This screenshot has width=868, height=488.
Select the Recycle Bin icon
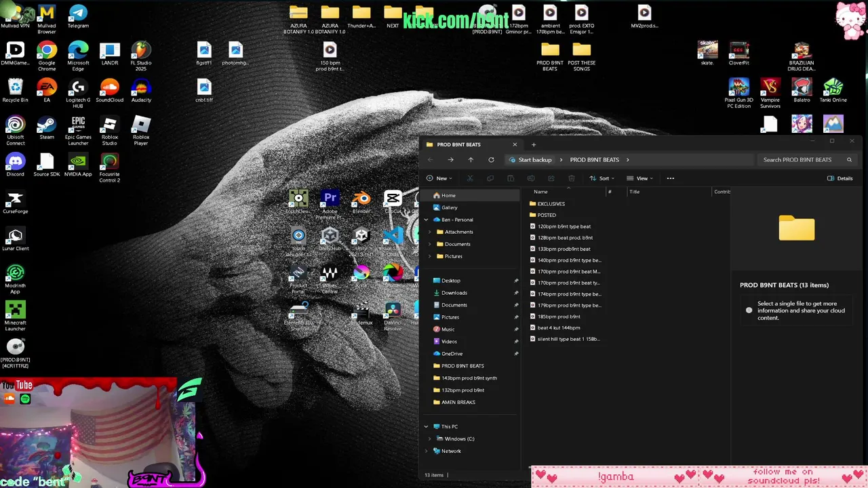pyautogui.click(x=15, y=91)
